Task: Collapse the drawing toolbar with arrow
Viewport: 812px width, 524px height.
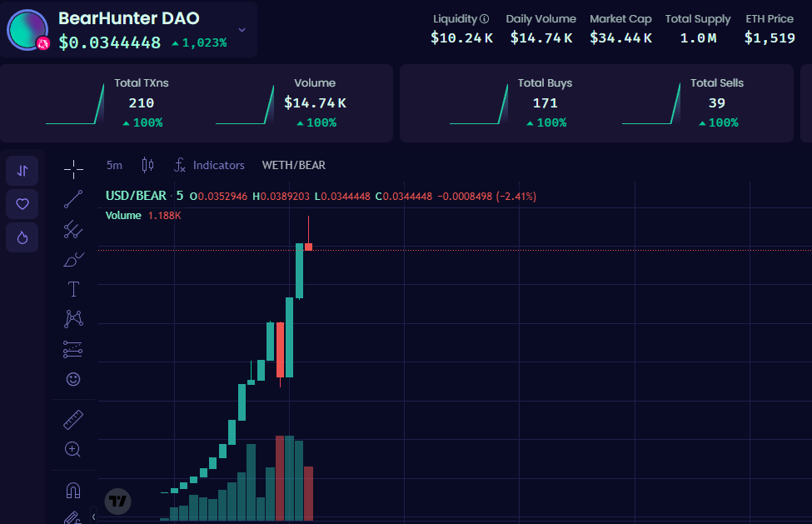Action: coord(93,517)
